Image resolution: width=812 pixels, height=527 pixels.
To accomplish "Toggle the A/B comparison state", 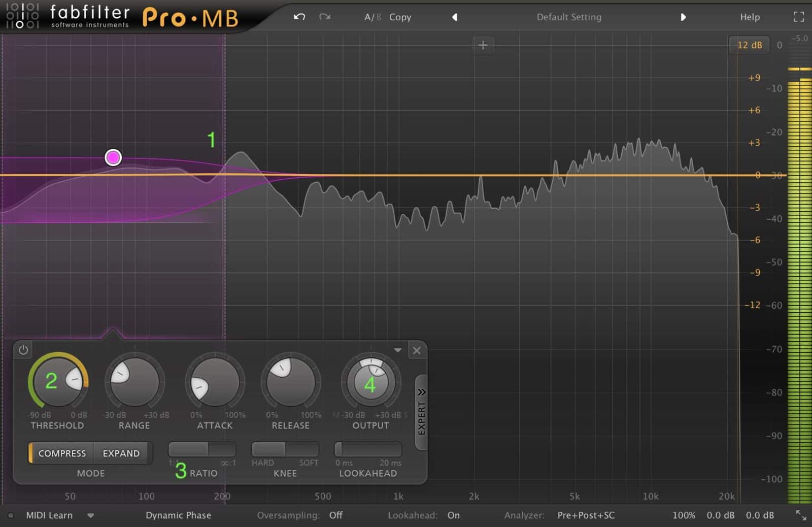I will coord(373,17).
